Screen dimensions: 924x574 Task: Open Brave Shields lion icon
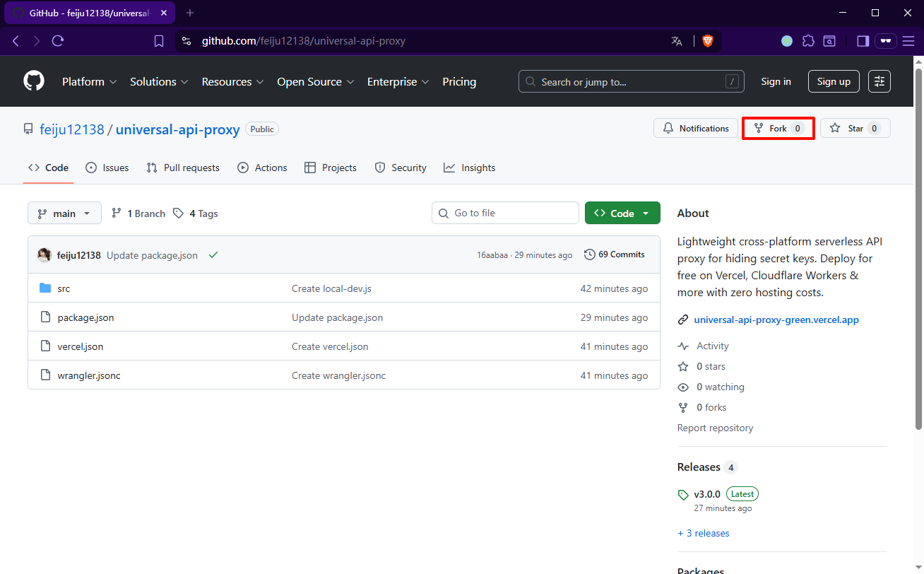pos(708,41)
